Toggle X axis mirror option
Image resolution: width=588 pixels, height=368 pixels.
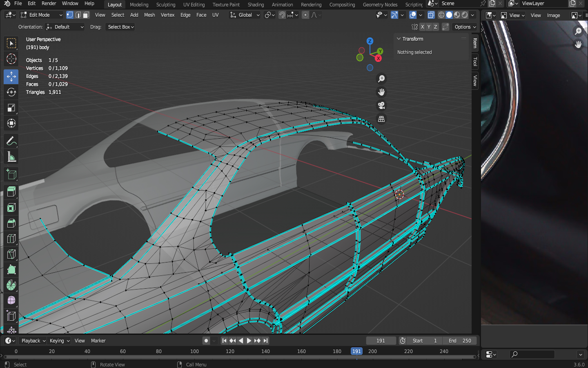click(x=422, y=27)
